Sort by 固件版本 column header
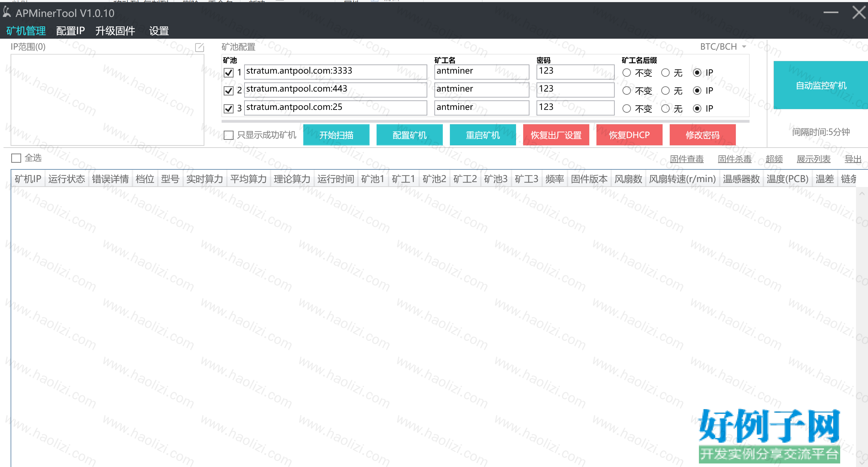Viewport: 868px width, 467px height. click(589, 179)
